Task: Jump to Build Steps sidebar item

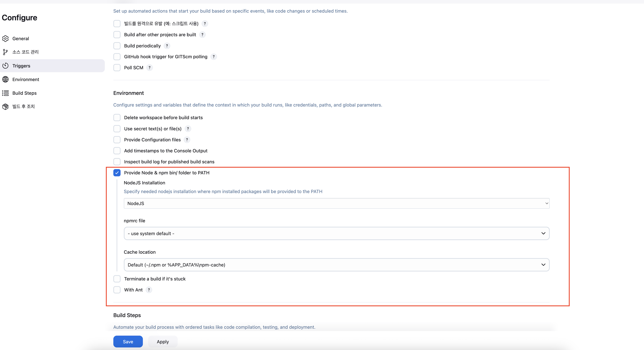Action: point(24,93)
